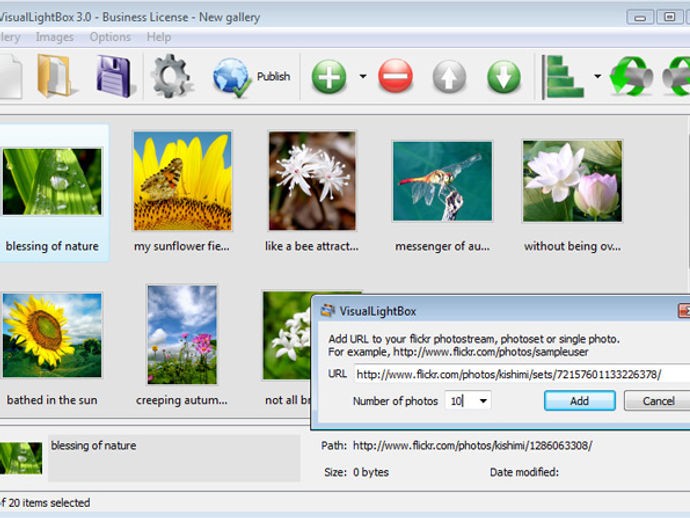Select the lotus without being ov thumbnail

tap(572, 181)
